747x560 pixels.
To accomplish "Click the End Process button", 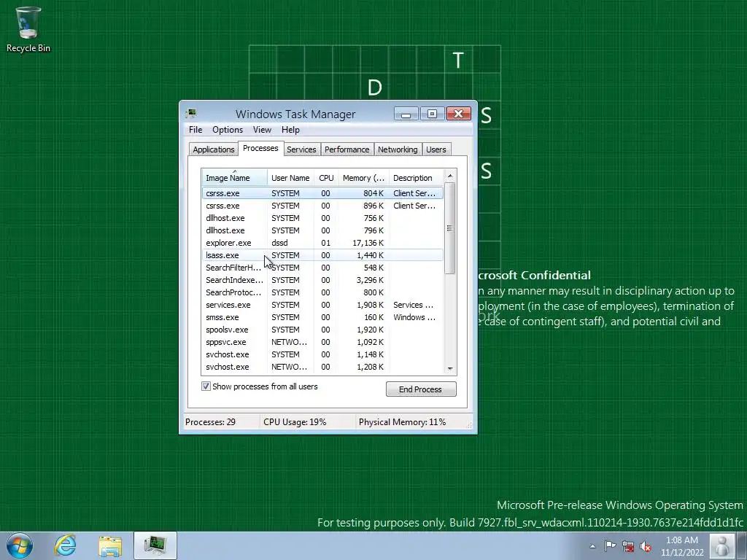I will [421, 389].
